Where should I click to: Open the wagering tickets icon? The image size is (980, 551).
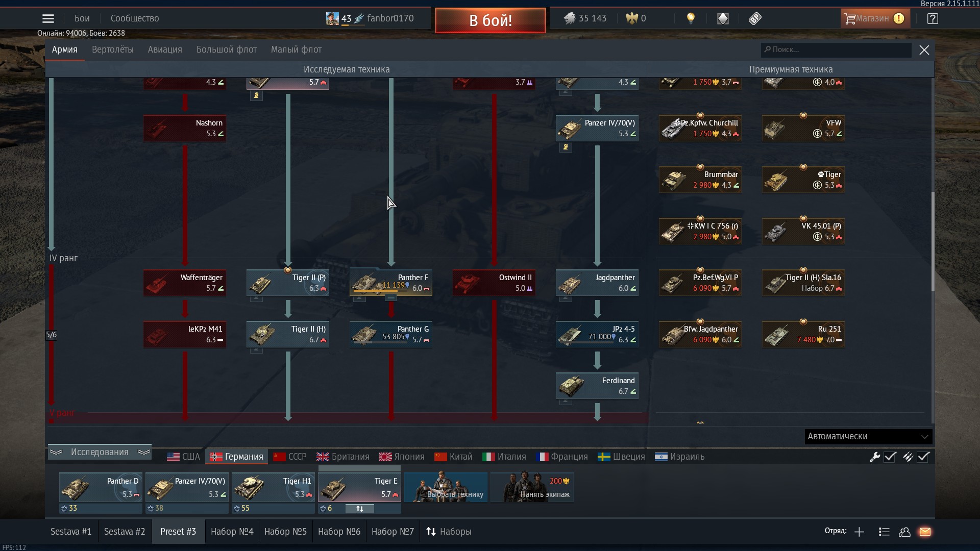click(x=755, y=19)
